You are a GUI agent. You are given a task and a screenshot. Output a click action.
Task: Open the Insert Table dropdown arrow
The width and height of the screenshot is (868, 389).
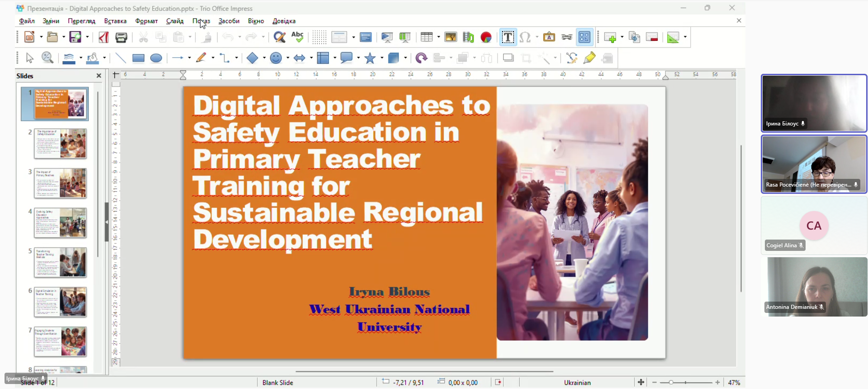click(x=438, y=37)
